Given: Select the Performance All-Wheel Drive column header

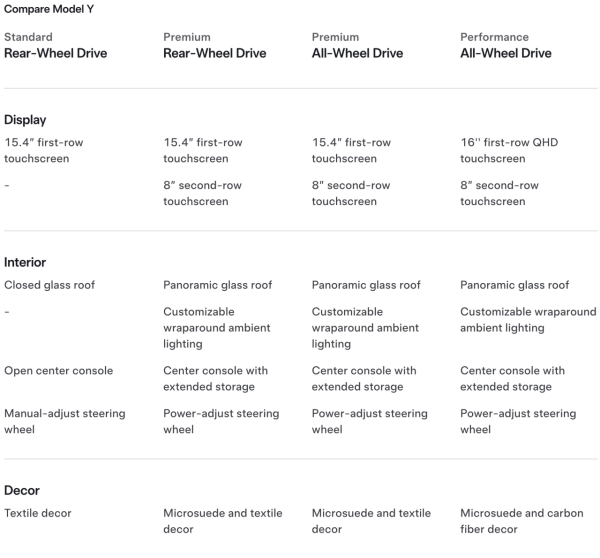Looking at the screenshot, I should tap(505, 46).
